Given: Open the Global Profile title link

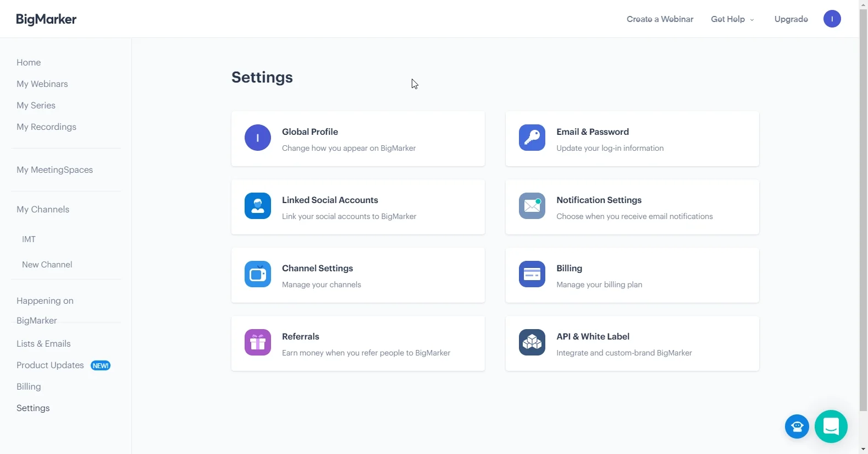Looking at the screenshot, I should (x=310, y=132).
